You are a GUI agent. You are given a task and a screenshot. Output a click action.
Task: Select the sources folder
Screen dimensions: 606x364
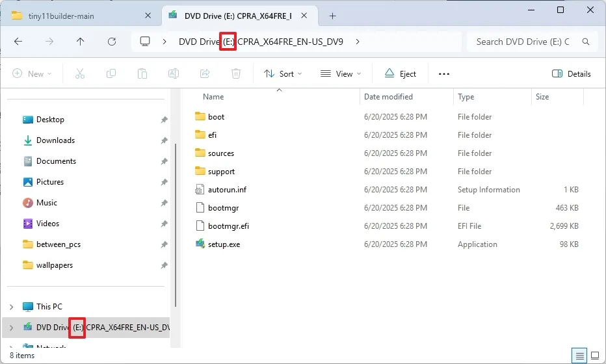(x=221, y=153)
